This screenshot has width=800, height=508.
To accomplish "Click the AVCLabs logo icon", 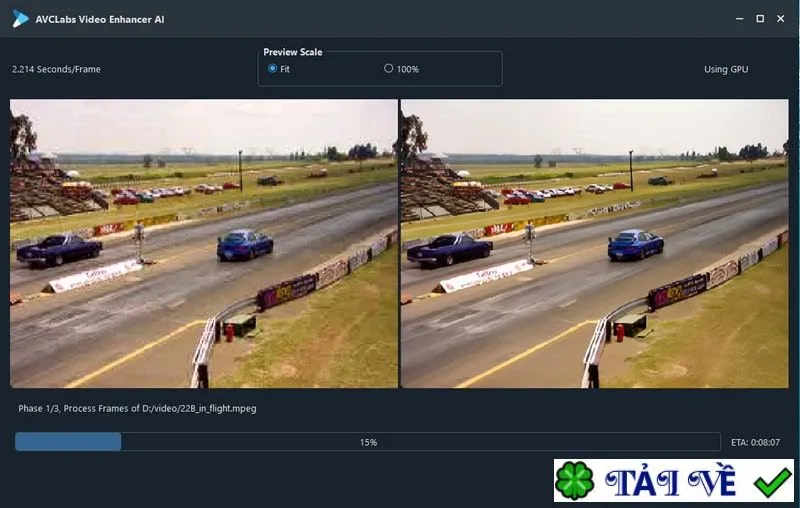I will (x=20, y=19).
